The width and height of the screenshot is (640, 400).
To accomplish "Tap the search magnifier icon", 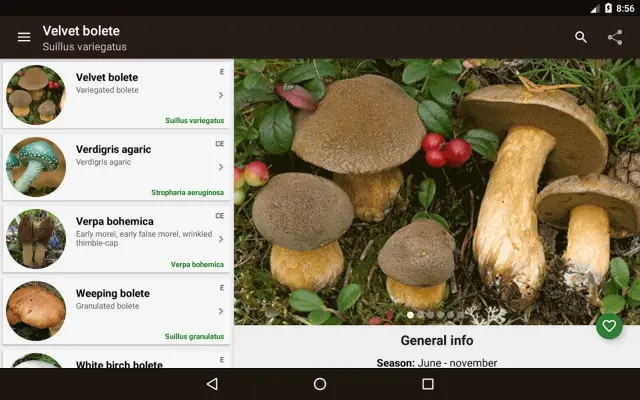I will pyautogui.click(x=581, y=38).
